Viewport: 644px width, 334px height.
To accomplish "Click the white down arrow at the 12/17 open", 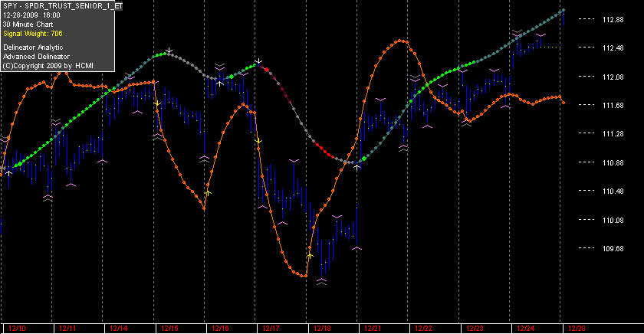I will [258, 61].
